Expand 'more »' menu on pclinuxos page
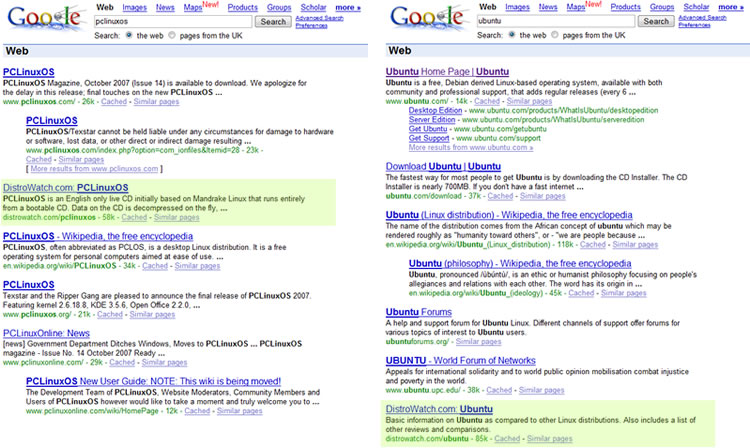This screenshot has width=750, height=448. click(349, 7)
